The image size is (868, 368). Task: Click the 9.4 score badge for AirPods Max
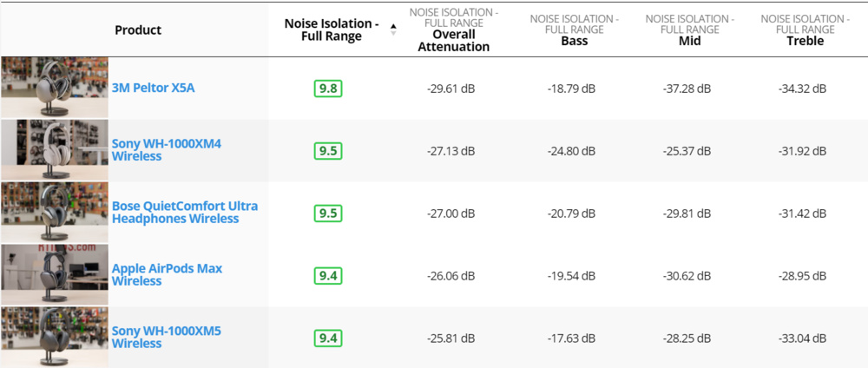point(328,276)
